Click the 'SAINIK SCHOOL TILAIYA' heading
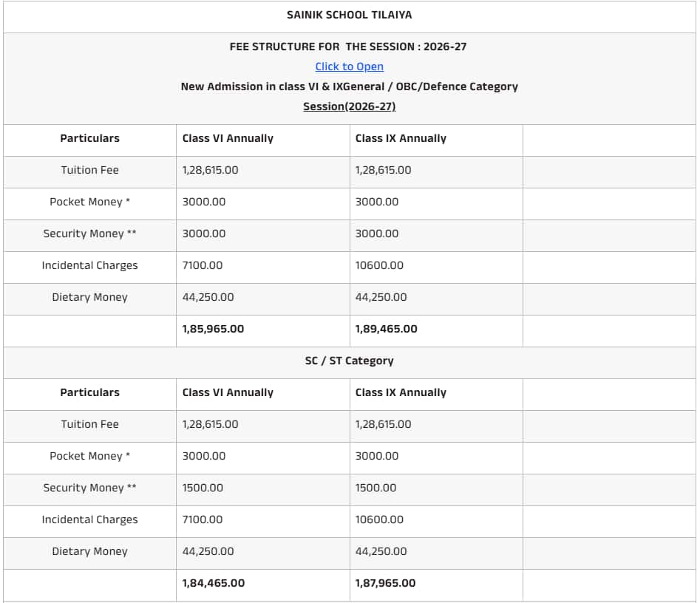The image size is (700, 603). 349,15
